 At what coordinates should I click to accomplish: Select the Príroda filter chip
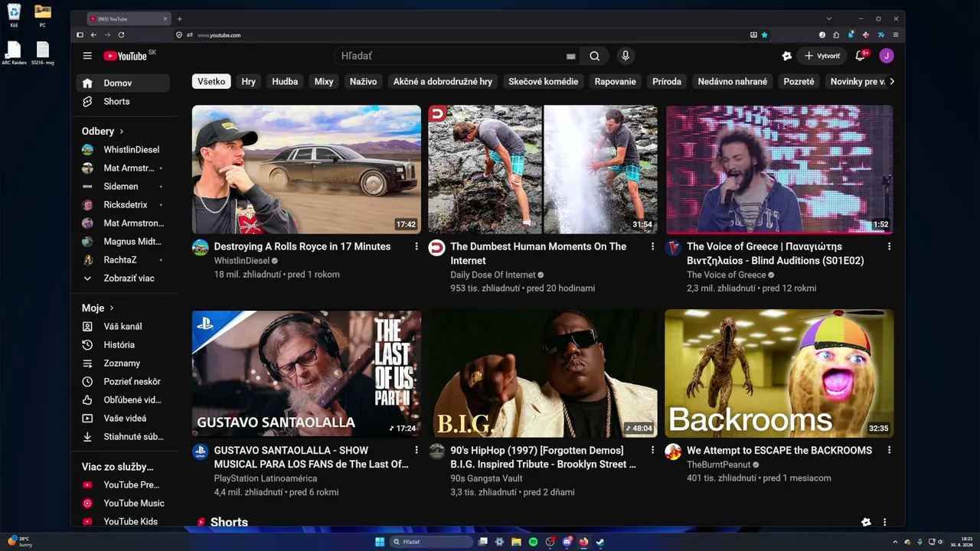point(667,81)
